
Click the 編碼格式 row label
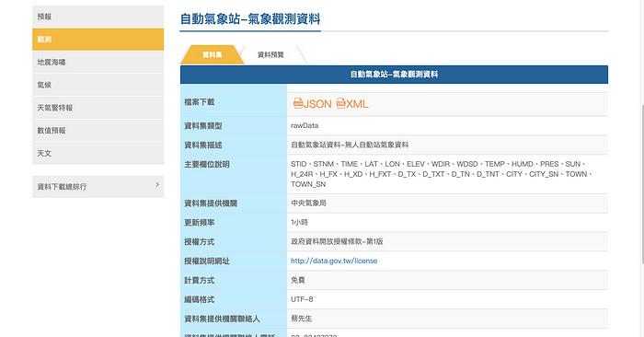tap(200, 299)
